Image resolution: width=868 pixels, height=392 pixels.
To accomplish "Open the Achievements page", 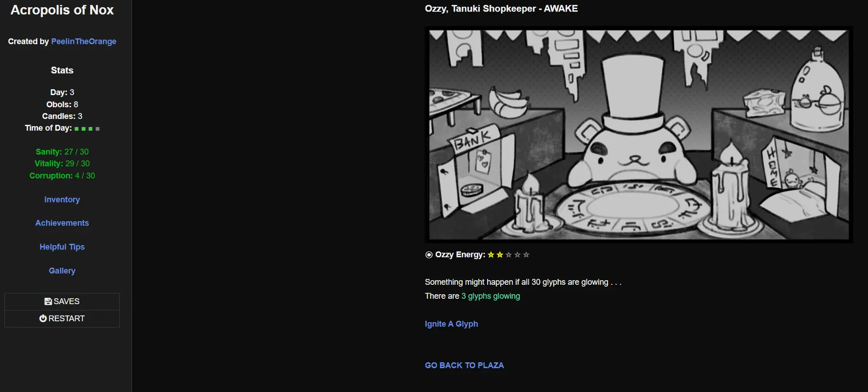I will tap(62, 223).
